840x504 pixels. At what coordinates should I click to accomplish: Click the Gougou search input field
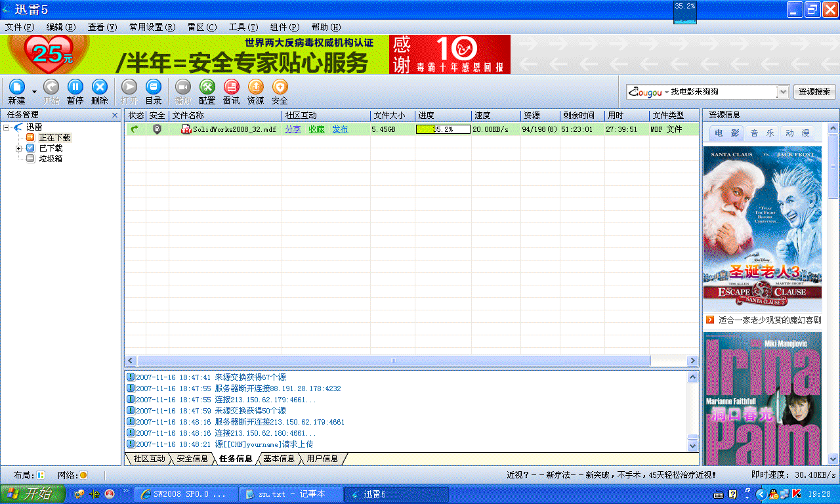point(723,92)
